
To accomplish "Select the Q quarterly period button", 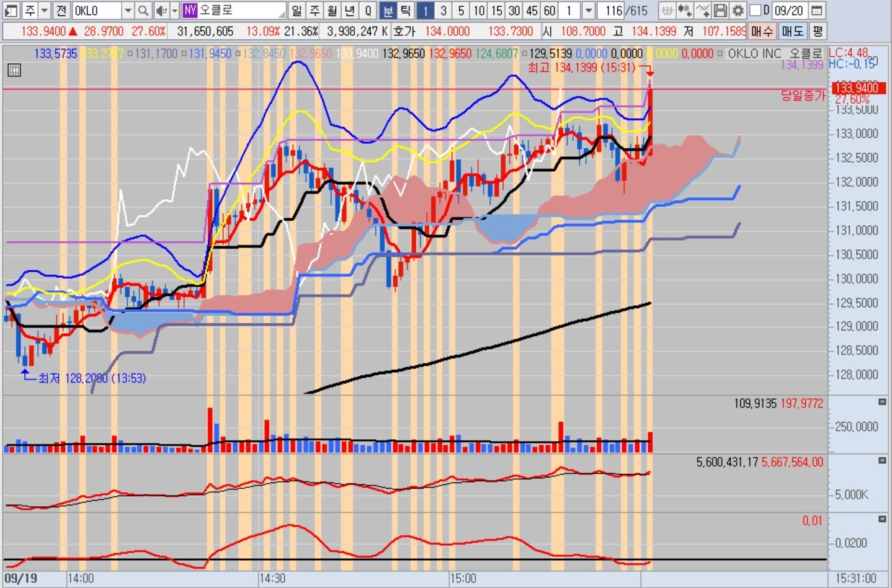I will pyautogui.click(x=368, y=11).
